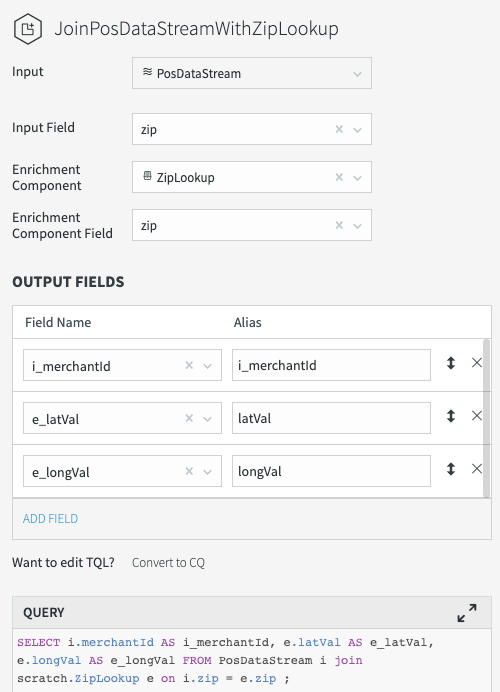This screenshot has width=500, height=692.
Task: Remove the e_latVal output field row
Action: click(477, 416)
